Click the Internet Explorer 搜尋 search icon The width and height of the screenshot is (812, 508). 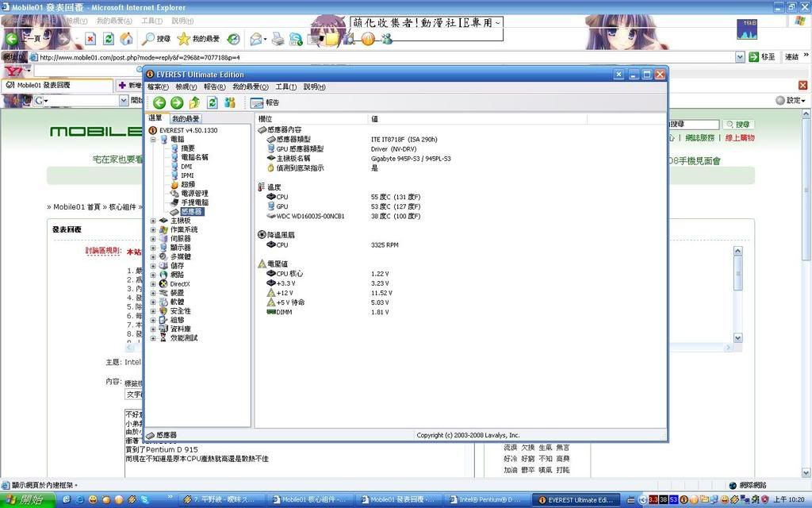156,39
